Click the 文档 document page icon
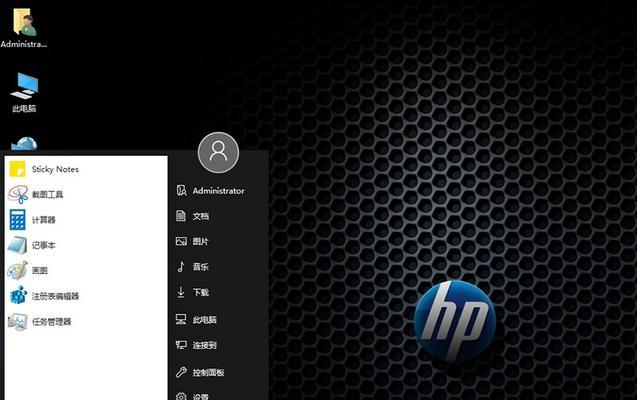This screenshot has width=637, height=400. pyautogui.click(x=181, y=216)
